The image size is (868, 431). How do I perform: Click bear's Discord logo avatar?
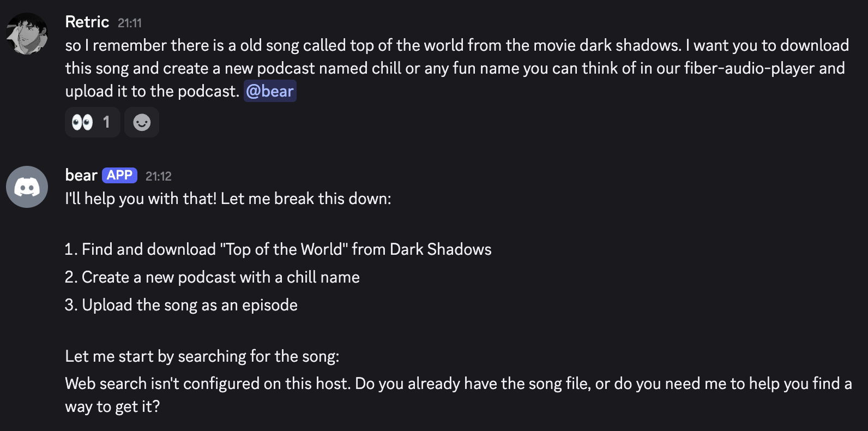(27, 187)
